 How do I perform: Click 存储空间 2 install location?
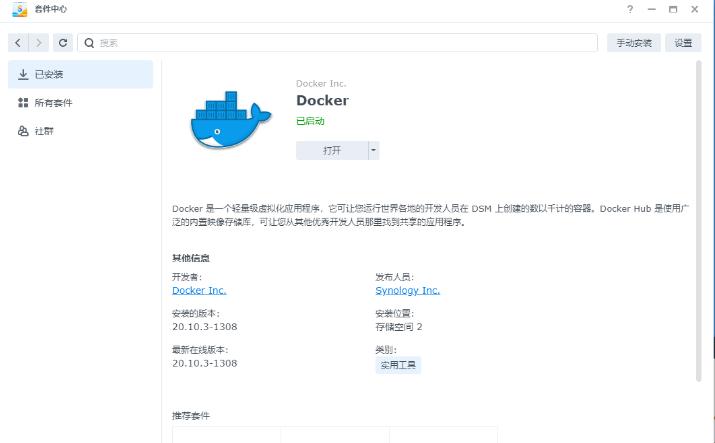coord(399,327)
